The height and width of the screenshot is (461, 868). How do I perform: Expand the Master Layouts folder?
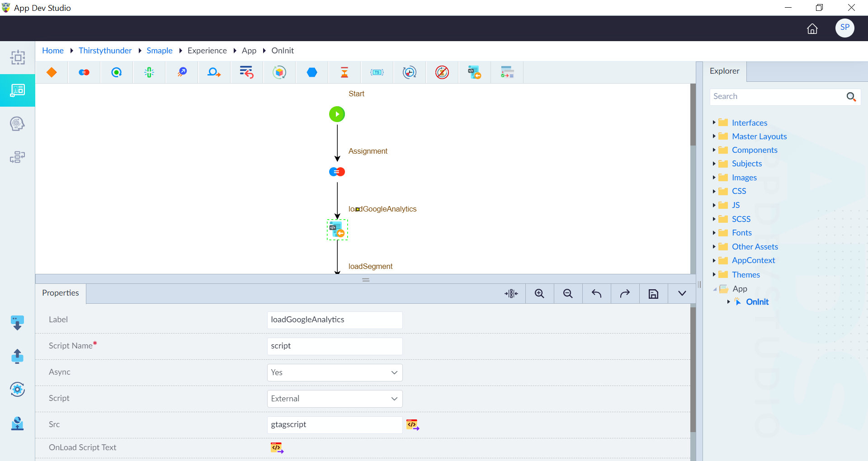click(714, 136)
